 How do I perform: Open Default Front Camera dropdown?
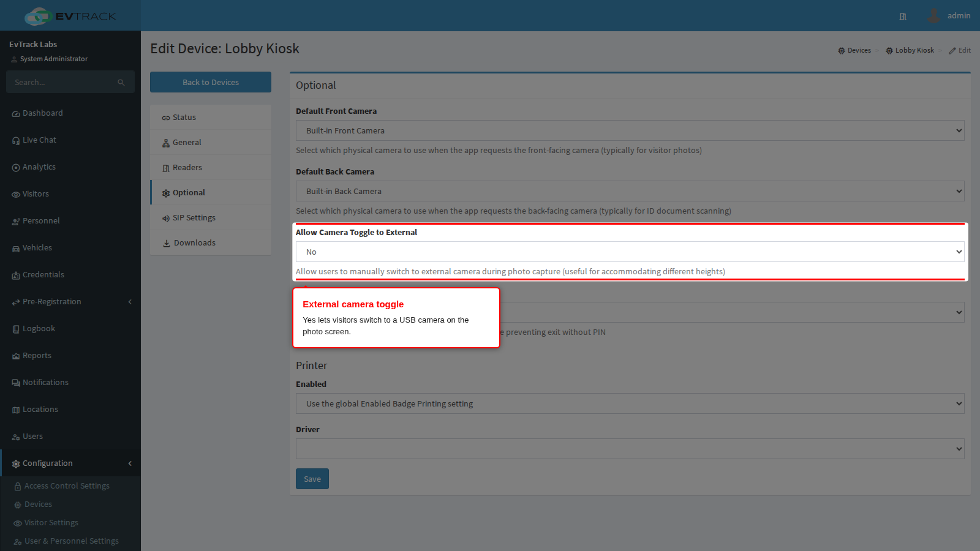(630, 130)
